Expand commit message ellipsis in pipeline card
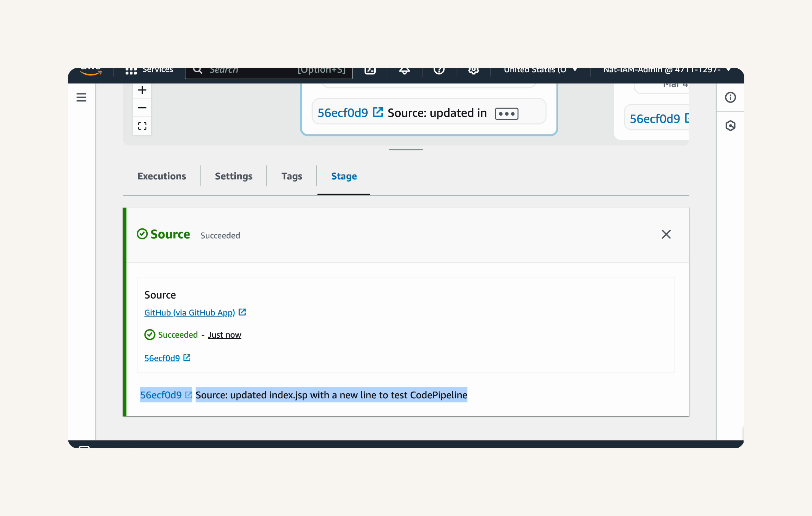 click(x=506, y=113)
